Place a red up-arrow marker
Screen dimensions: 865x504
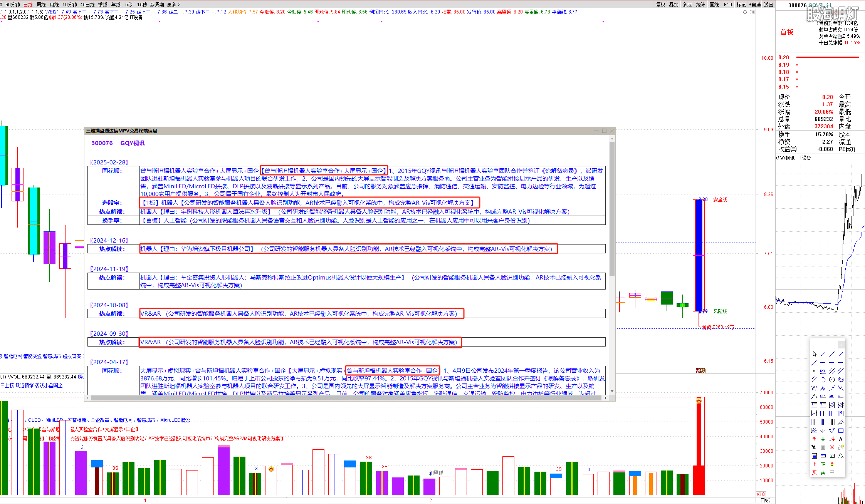click(814, 439)
